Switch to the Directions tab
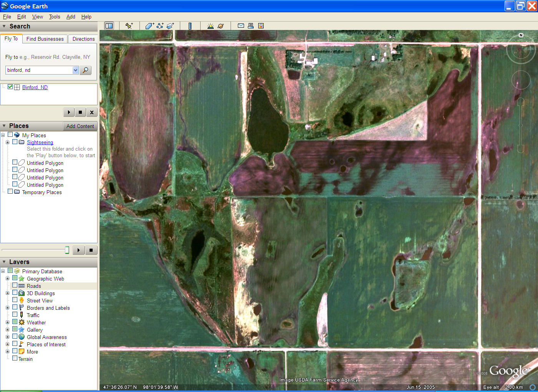This screenshot has width=538, height=392. coord(83,39)
